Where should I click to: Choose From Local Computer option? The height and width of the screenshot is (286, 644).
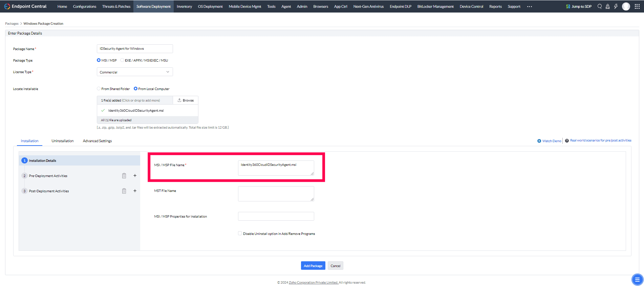(135, 89)
